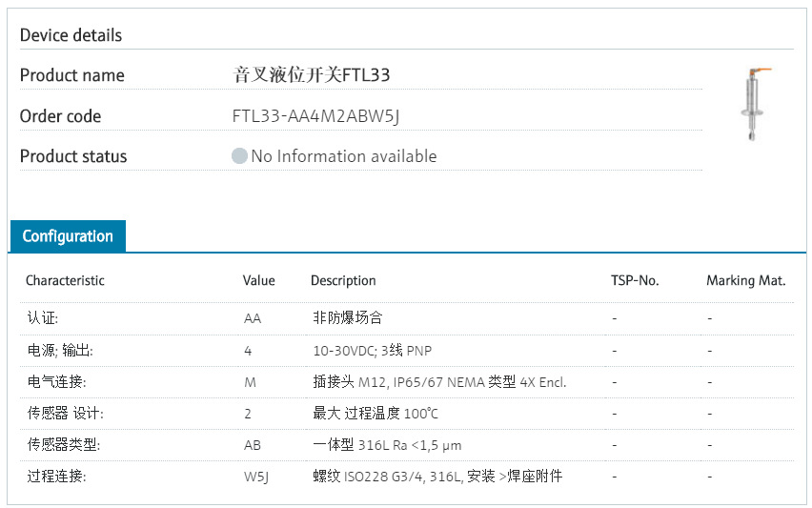Click the Characteristic column header

click(x=65, y=280)
